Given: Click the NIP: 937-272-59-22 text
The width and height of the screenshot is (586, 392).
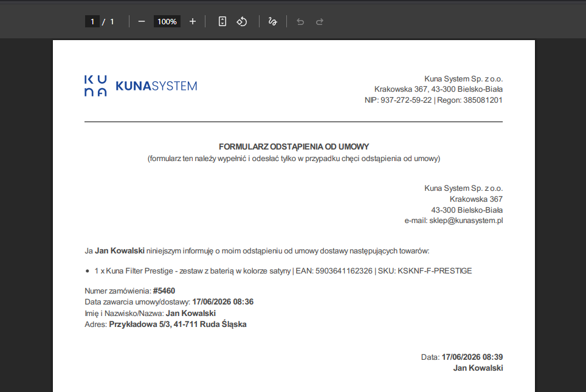Looking at the screenshot, I should (x=398, y=100).
